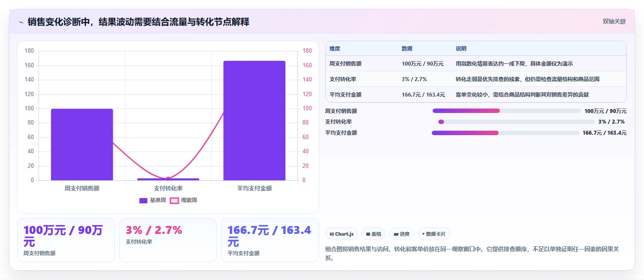Click the 3% / 2.7% value beside progress bar
Viewport: 644px width, 280px height.
click(611, 122)
